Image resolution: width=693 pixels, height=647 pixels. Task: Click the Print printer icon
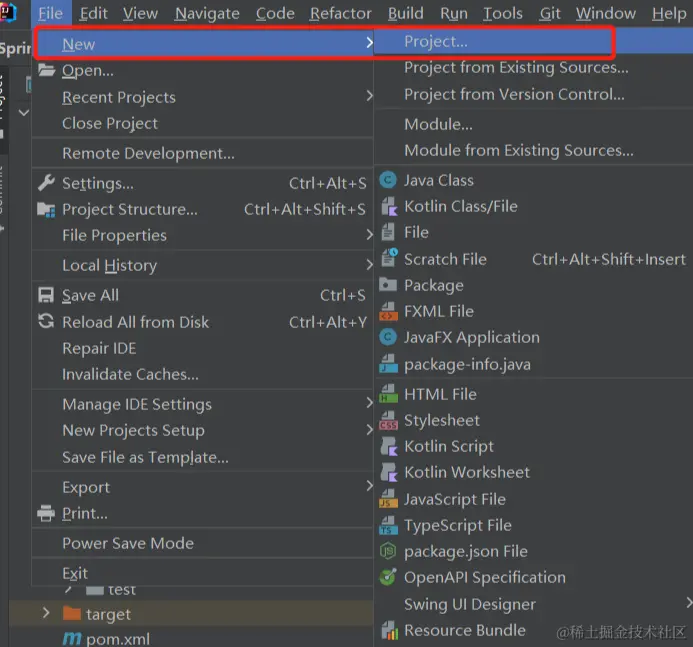coord(46,513)
